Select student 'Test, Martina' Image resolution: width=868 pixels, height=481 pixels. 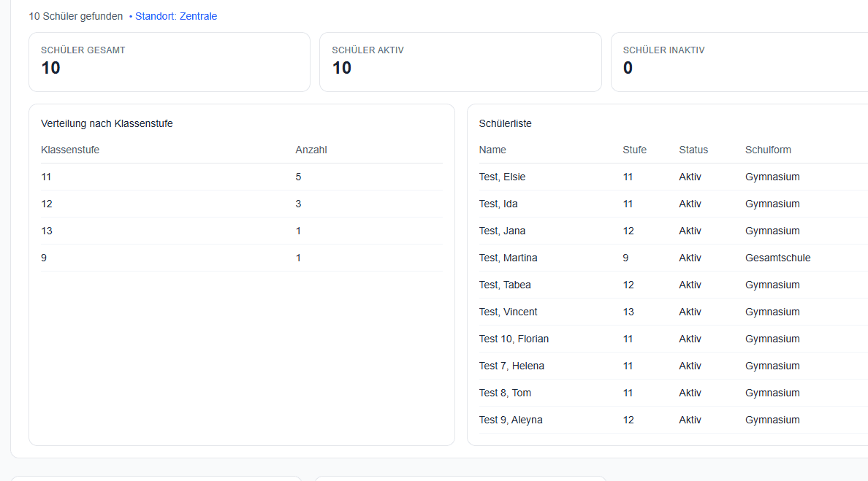tap(509, 258)
